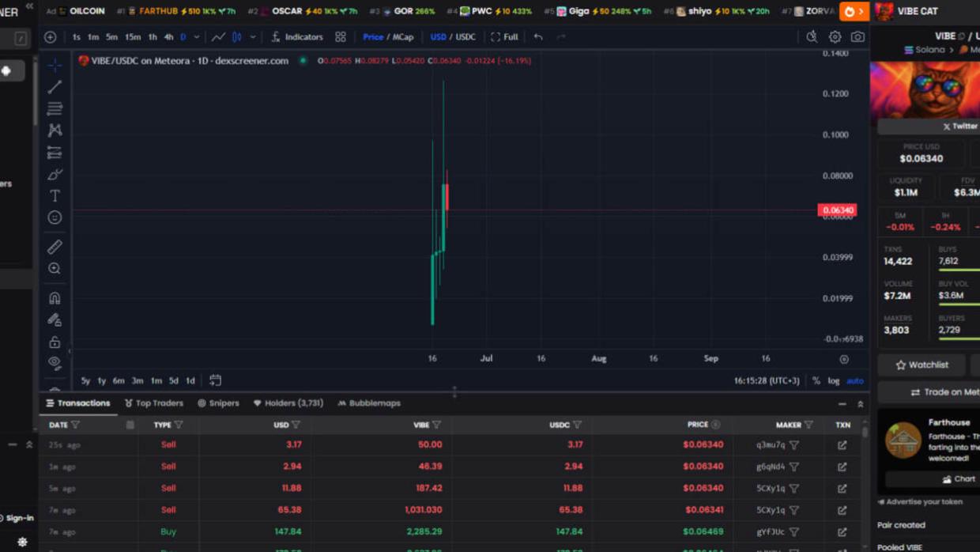Select the crosshair cursor tool
This screenshot has width=980, height=552.
(x=55, y=65)
